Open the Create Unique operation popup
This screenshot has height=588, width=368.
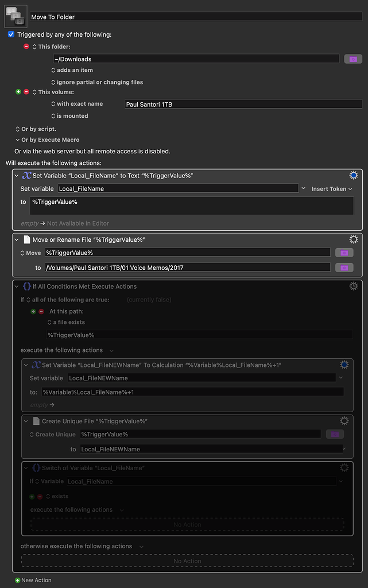point(52,434)
